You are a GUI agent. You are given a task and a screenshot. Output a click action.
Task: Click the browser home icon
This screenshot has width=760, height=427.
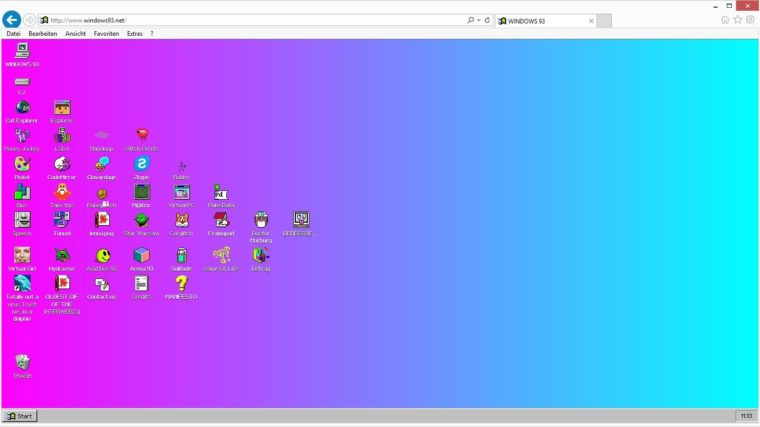pyautogui.click(x=725, y=20)
